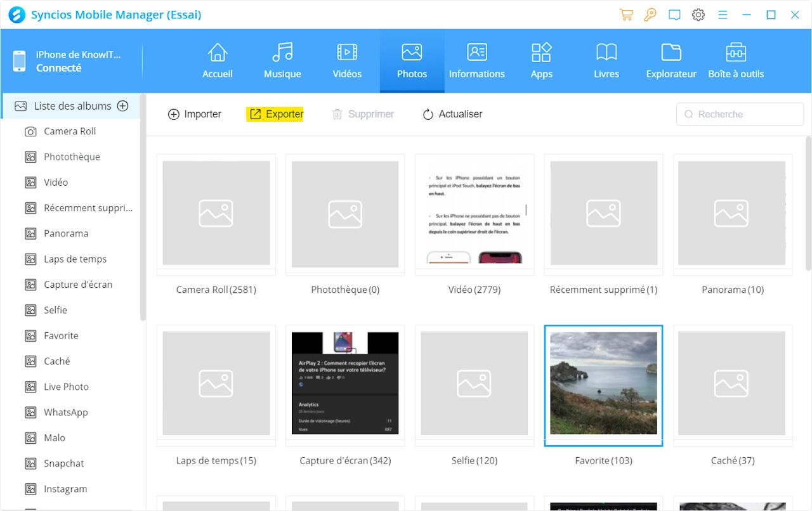Image resolution: width=812 pixels, height=511 pixels.
Task: Select Live Photo in sidebar
Action: pyautogui.click(x=70, y=387)
